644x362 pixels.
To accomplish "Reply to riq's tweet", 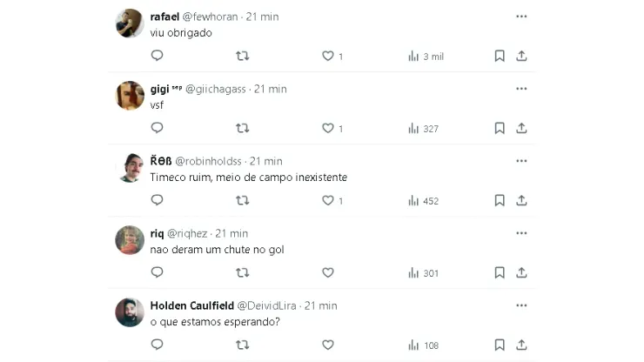I will tap(158, 272).
